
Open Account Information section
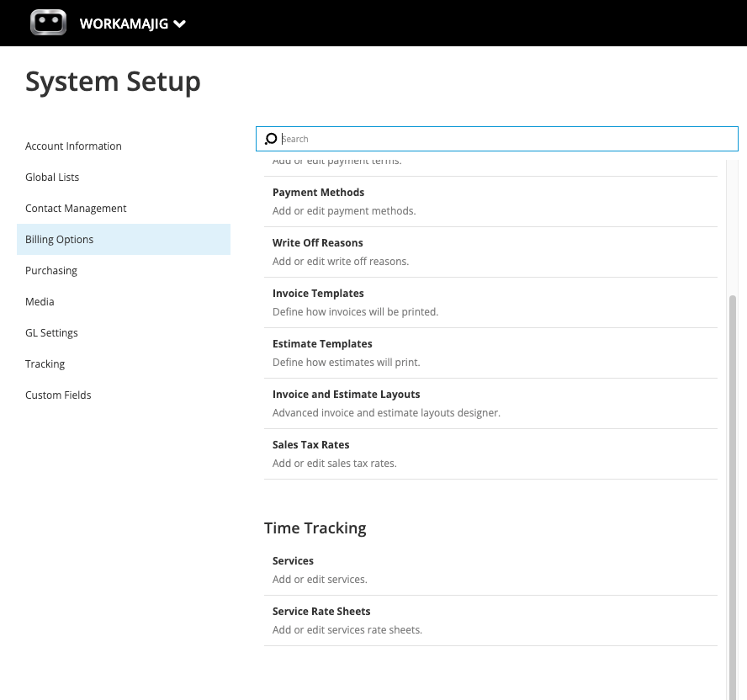click(x=73, y=146)
